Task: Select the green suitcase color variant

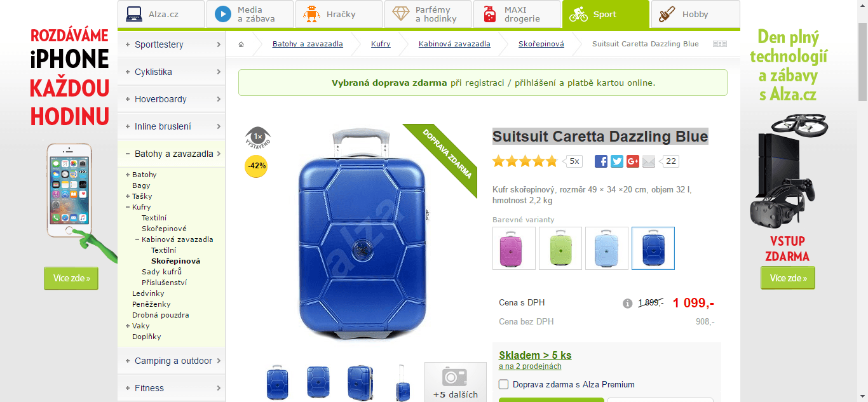Action: tap(560, 248)
